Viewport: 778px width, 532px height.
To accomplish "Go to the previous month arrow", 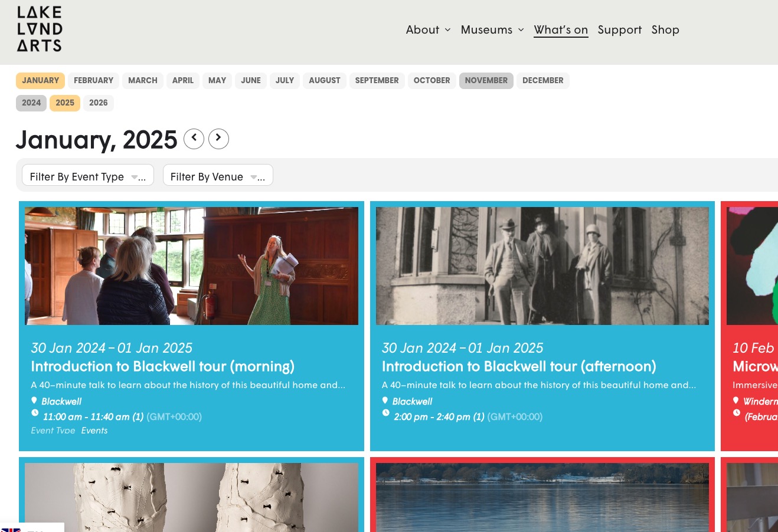I will pyautogui.click(x=194, y=139).
